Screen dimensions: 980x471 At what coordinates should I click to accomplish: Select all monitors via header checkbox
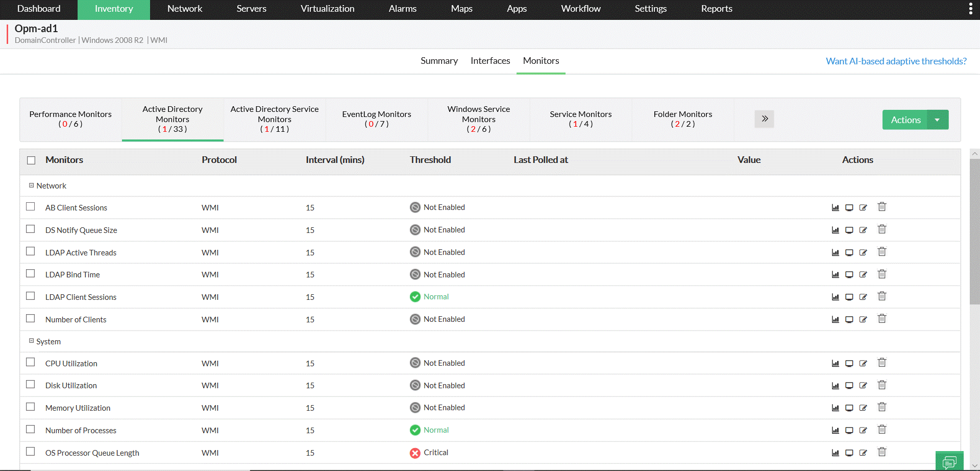pyautogui.click(x=31, y=160)
